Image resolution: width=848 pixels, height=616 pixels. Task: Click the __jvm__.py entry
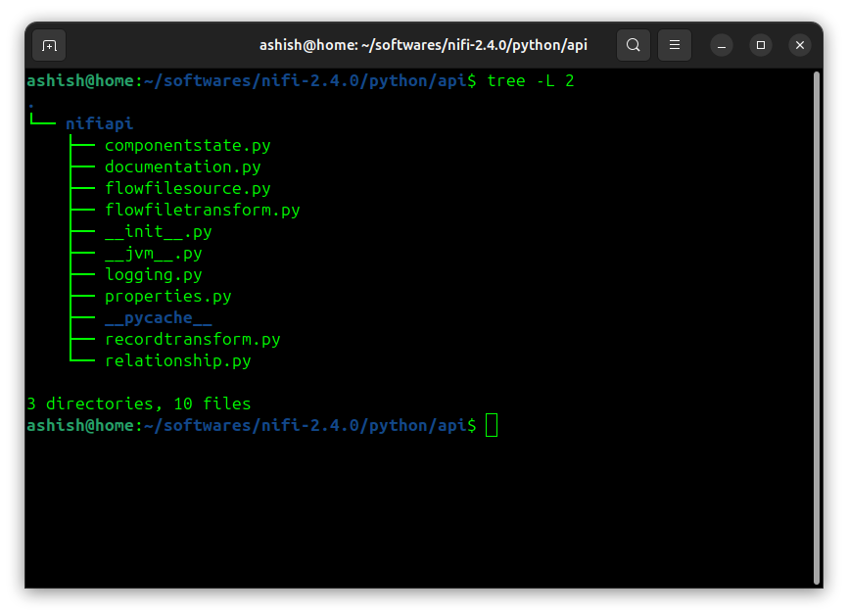point(153,253)
